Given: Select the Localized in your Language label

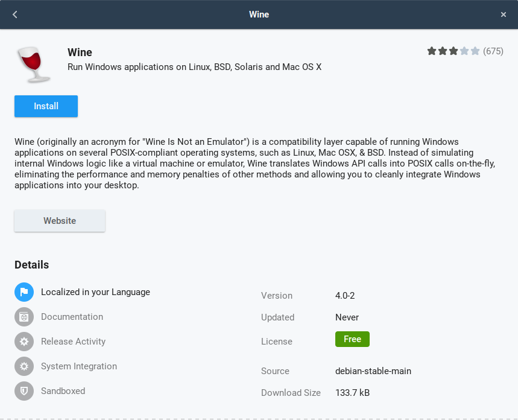Looking at the screenshot, I should click(95, 292).
